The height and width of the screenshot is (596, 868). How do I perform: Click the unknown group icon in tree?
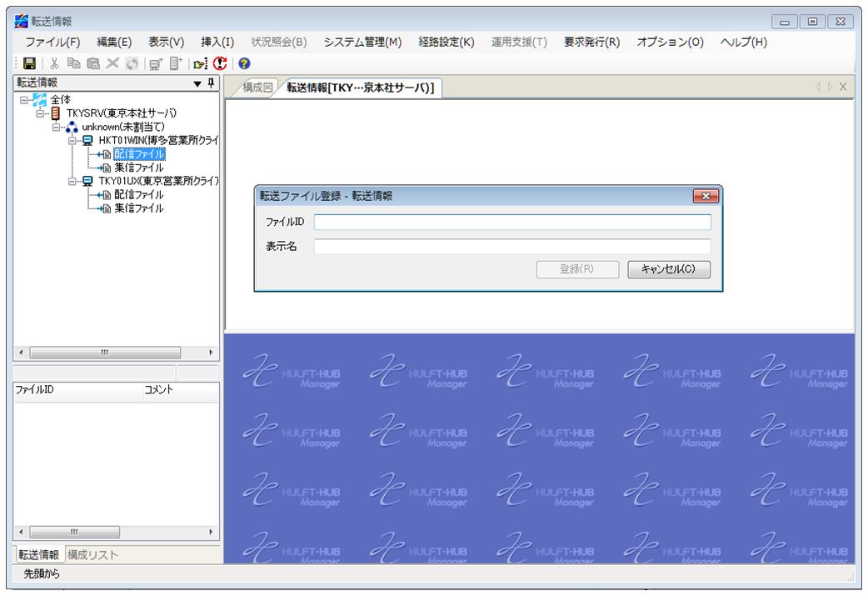[72, 127]
